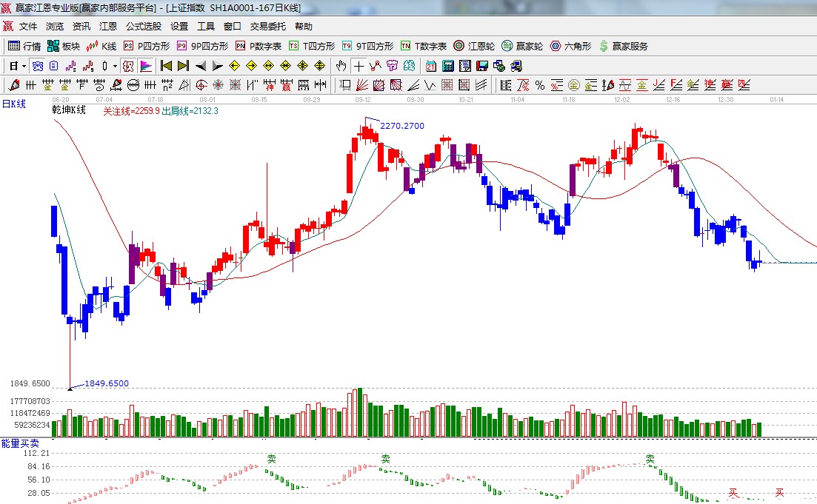Viewport: 817px width, 504px height.
Task: Open the 六角形 hexagon chart tool
Action: pyautogui.click(x=570, y=46)
